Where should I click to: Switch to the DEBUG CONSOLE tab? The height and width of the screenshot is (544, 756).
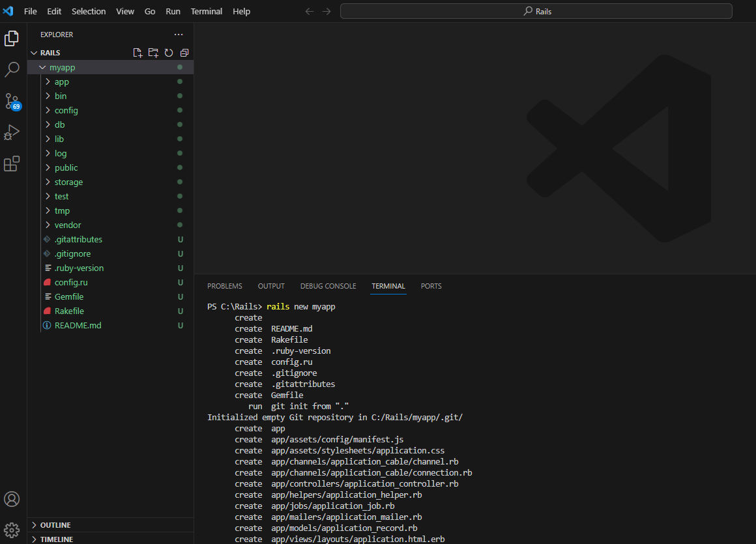[328, 286]
